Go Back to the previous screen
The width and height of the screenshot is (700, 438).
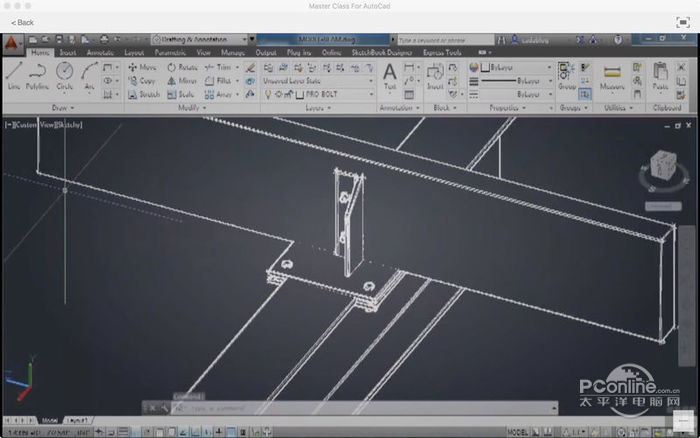click(x=22, y=22)
